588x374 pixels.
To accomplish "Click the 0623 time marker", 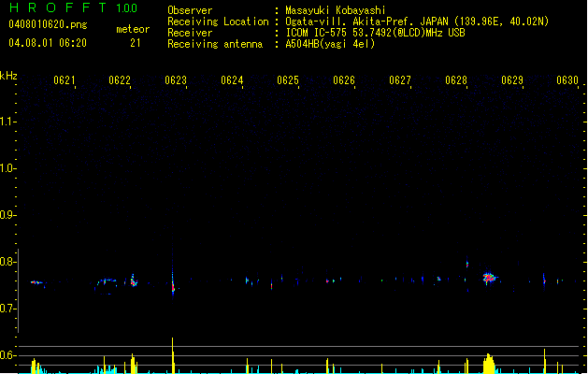I will [x=176, y=80].
